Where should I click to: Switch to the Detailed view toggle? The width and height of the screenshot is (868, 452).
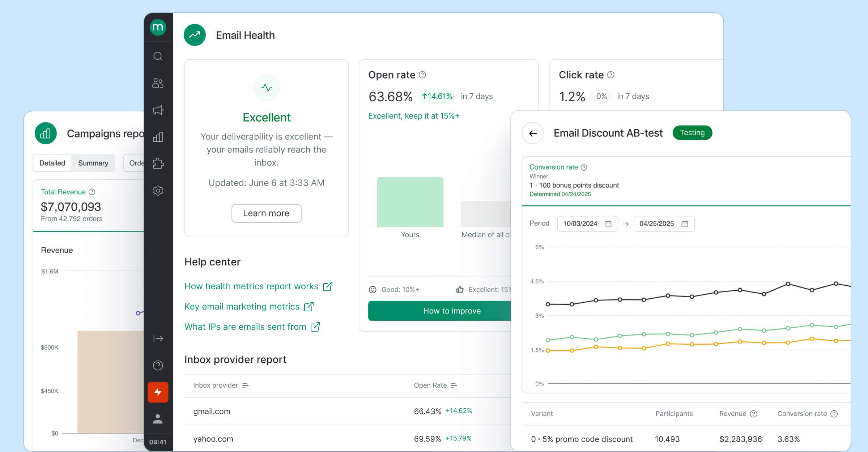coord(52,163)
